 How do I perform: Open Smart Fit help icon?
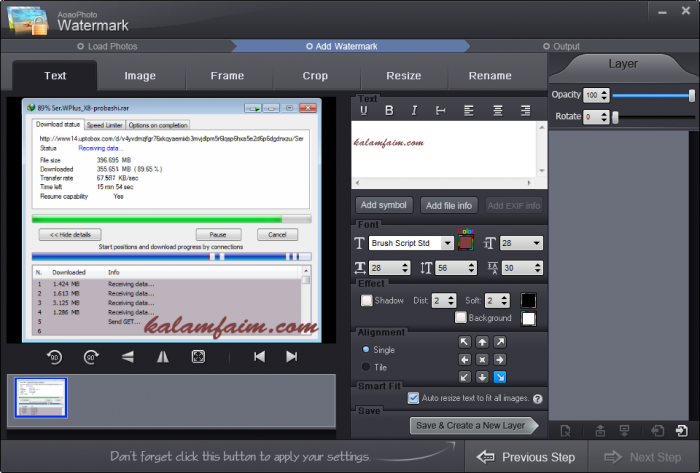pos(538,399)
